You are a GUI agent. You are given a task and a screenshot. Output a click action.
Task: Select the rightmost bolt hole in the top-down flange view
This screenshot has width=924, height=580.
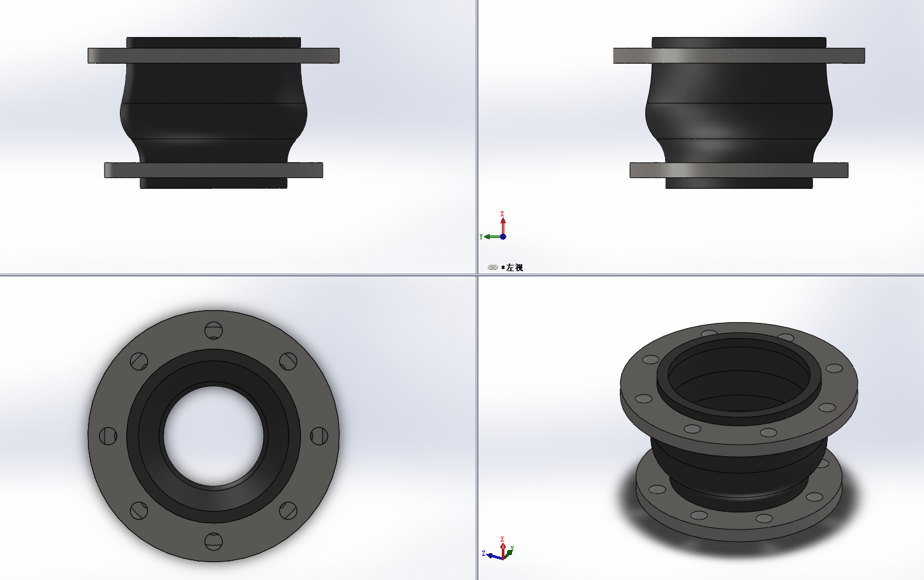(x=319, y=436)
